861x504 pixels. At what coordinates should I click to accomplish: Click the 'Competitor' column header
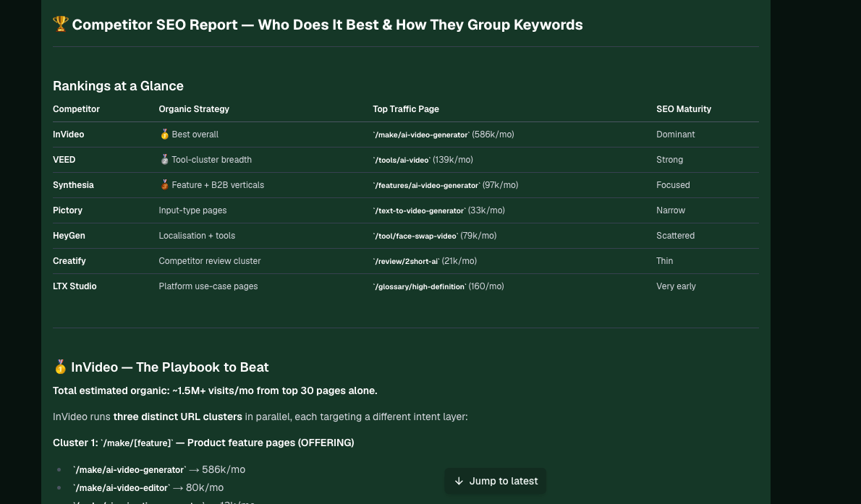[76, 108]
